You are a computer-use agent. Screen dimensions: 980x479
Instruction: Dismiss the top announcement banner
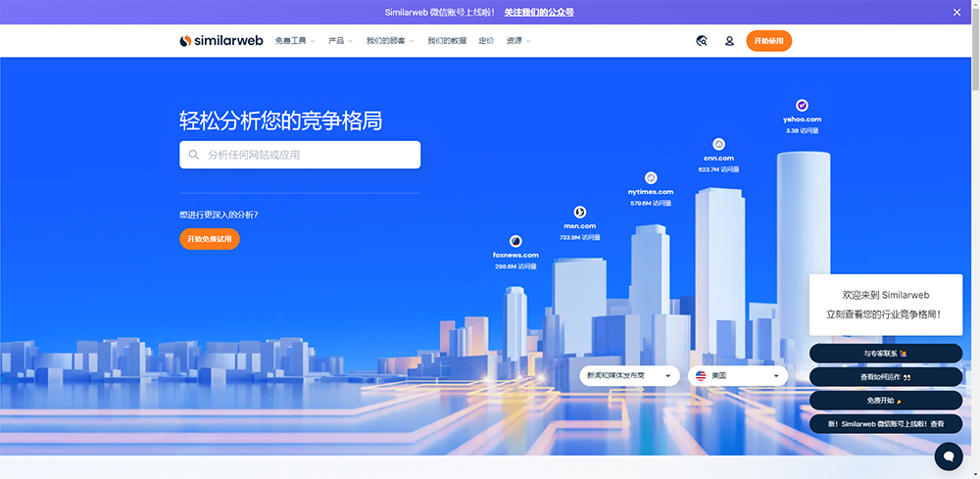(x=956, y=12)
